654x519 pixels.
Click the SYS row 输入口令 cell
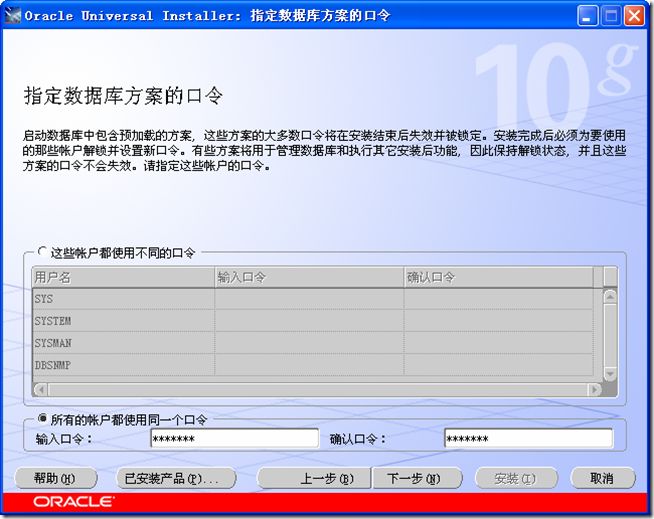pyautogui.click(x=309, y=299)
